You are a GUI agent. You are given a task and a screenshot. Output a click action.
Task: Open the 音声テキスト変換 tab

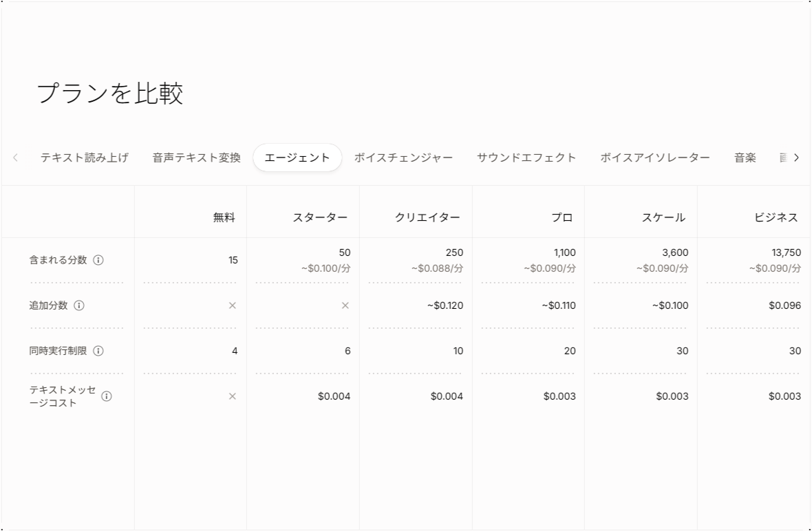click(197, 158)
